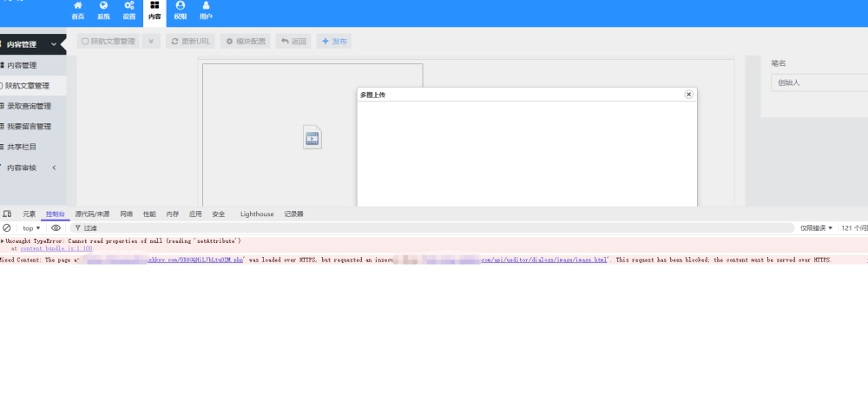Open the 'top' context dropdown in console
The height and width of the screenshot is (395, 868).
(x=31, y=228)
